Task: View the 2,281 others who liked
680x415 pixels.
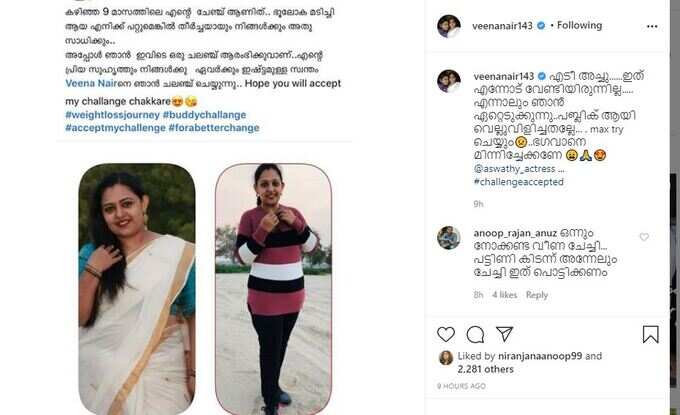Action: click(x=485, y=369)
